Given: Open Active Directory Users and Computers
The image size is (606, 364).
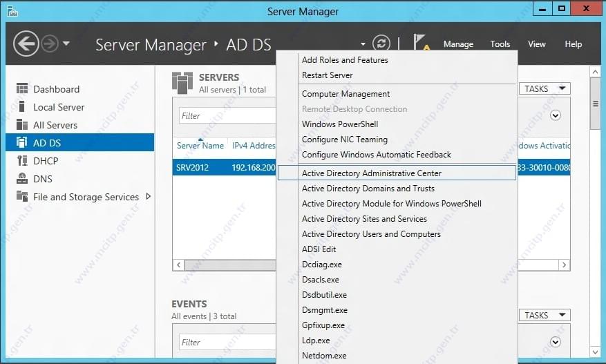Looking at the screenshot, I should point(371,234).
